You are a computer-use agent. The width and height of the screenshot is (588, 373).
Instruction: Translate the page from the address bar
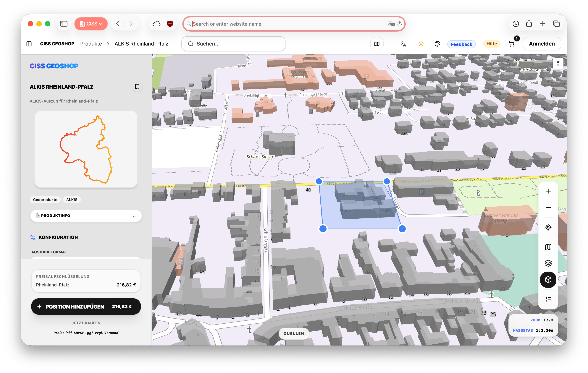[391, 24]
